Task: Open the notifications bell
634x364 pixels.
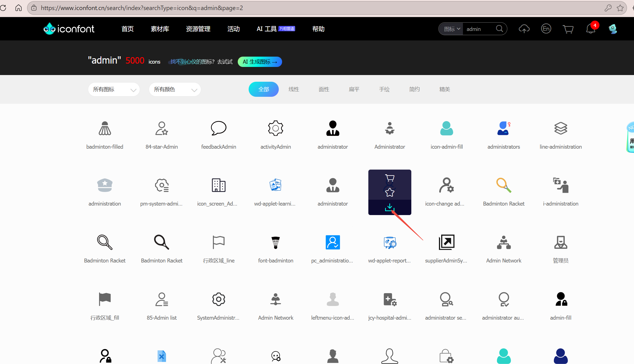Action: pyautogui.click(x=590, y=29)
